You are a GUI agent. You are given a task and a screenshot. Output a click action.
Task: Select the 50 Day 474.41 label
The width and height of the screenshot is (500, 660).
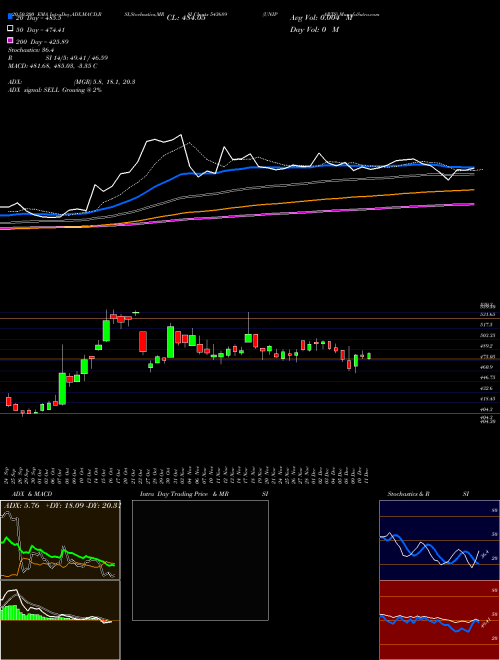click(x=40, y=30)
